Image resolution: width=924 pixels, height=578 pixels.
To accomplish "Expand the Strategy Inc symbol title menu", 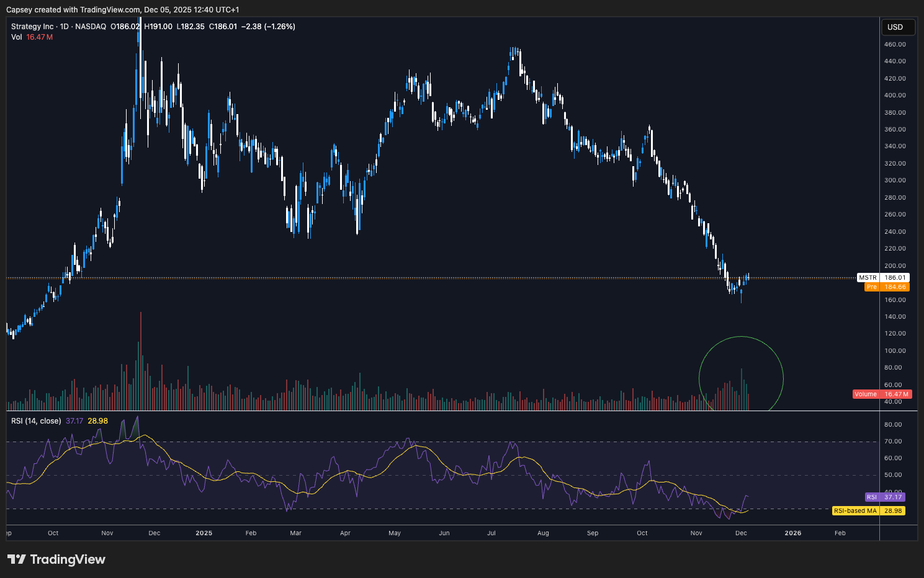I will [x=32, y=27].
